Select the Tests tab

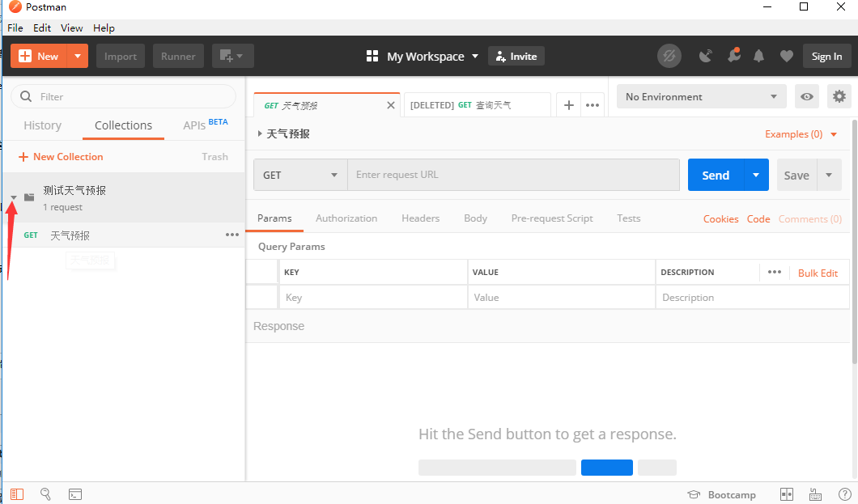629,218
